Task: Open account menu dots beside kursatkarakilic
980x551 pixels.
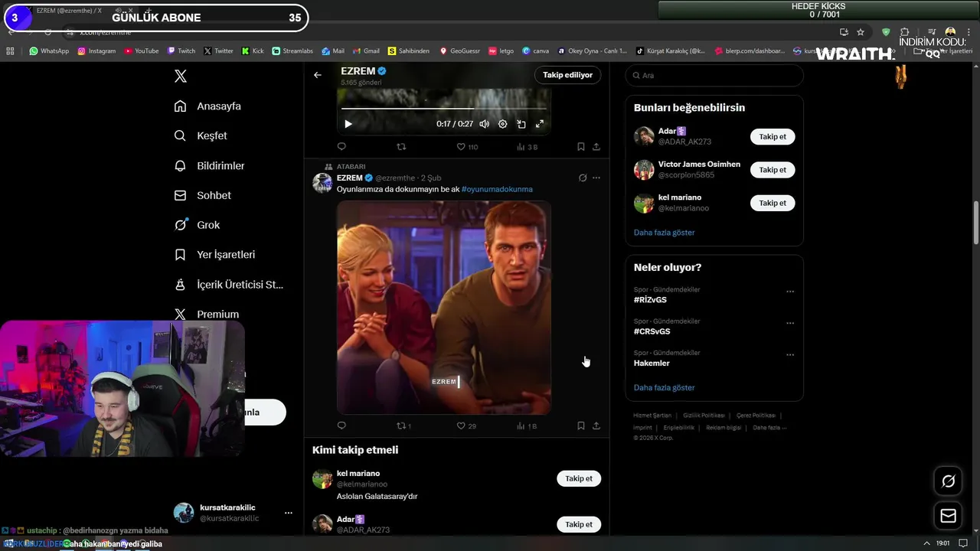Action: pyautogui.click(x=288, y=513)
